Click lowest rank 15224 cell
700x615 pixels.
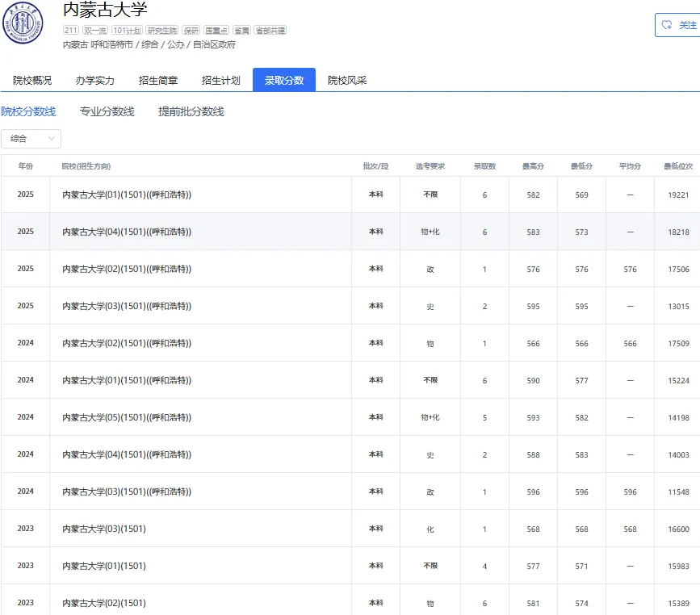[678, 380]
